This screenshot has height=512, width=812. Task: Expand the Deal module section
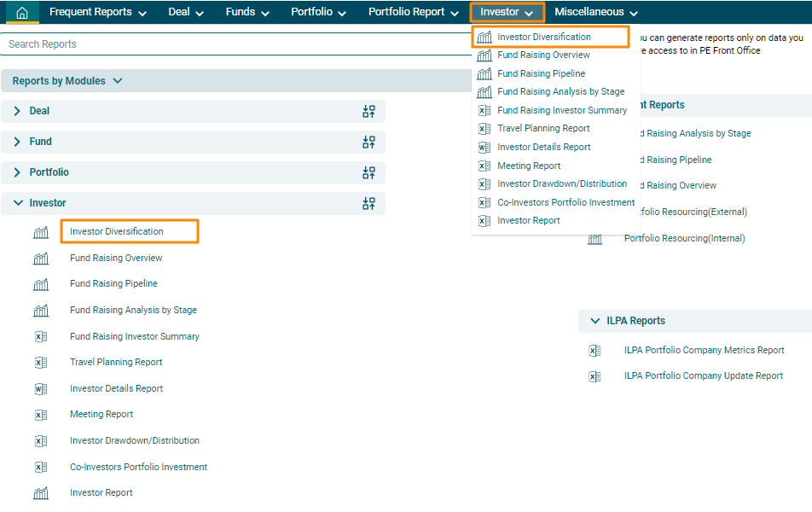17,111
